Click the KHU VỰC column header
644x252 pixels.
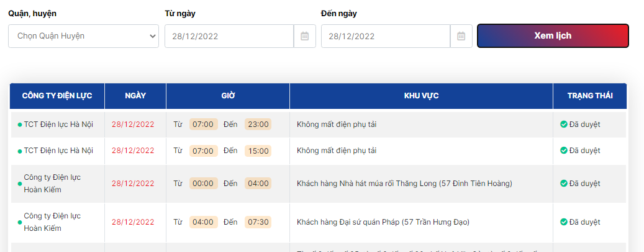point(422,96)
